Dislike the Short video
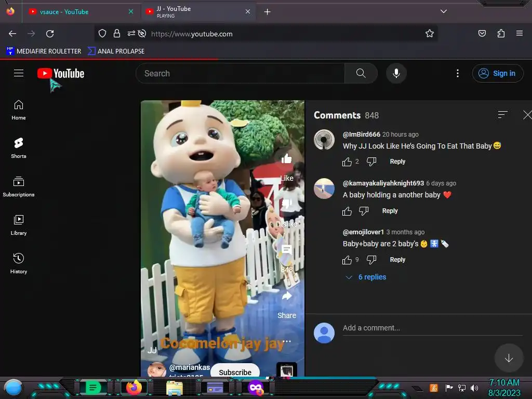 (287, 204)
